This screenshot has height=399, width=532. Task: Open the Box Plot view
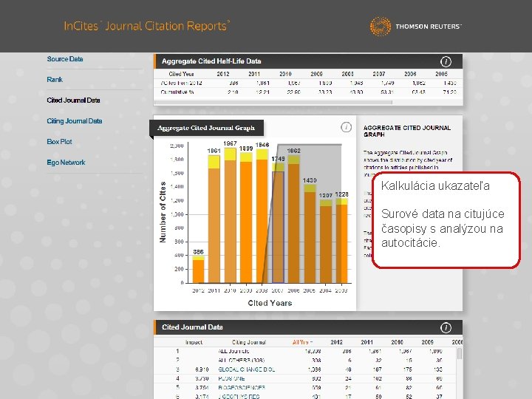(x=59, y=141)
